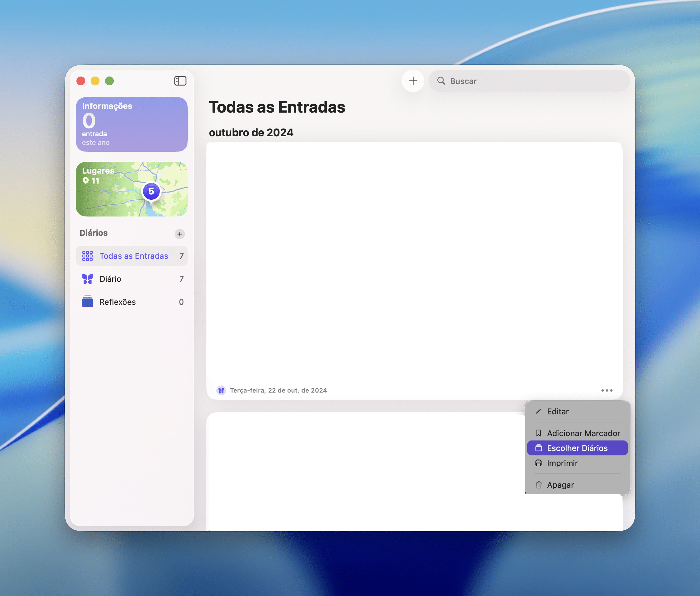Choose Editar from the context menu

(558, 412)
